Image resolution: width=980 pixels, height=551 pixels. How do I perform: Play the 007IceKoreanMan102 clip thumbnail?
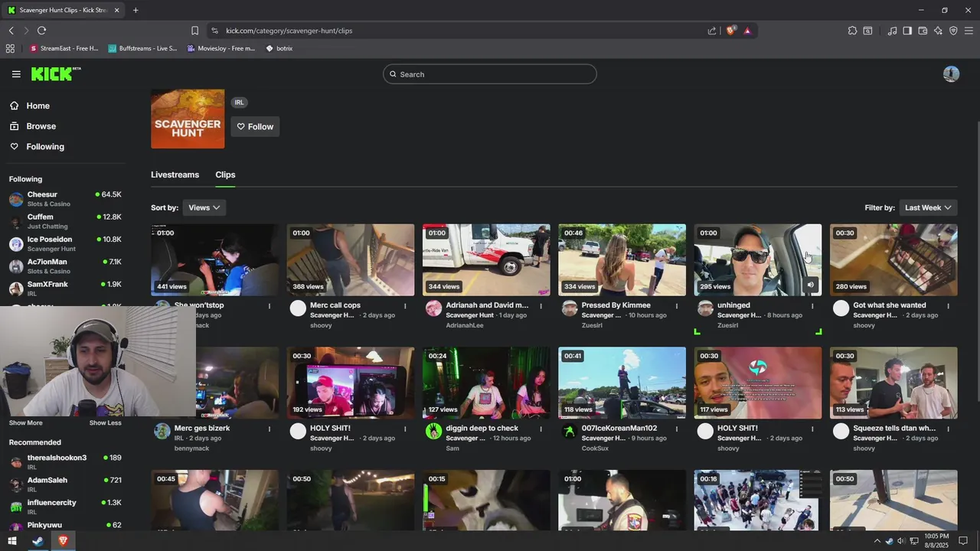(622, 383)
